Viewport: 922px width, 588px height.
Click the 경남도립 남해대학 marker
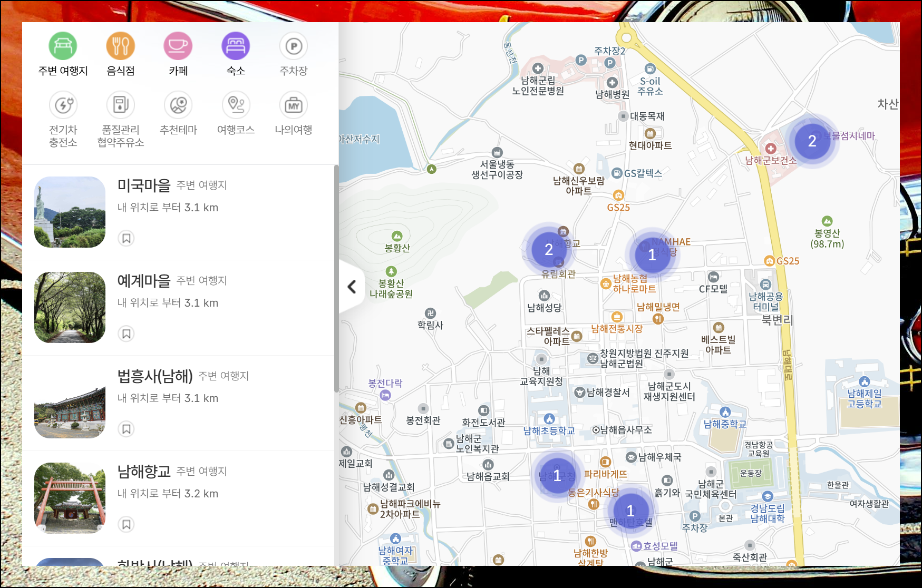pyautogui.click(x=768, y=496)
